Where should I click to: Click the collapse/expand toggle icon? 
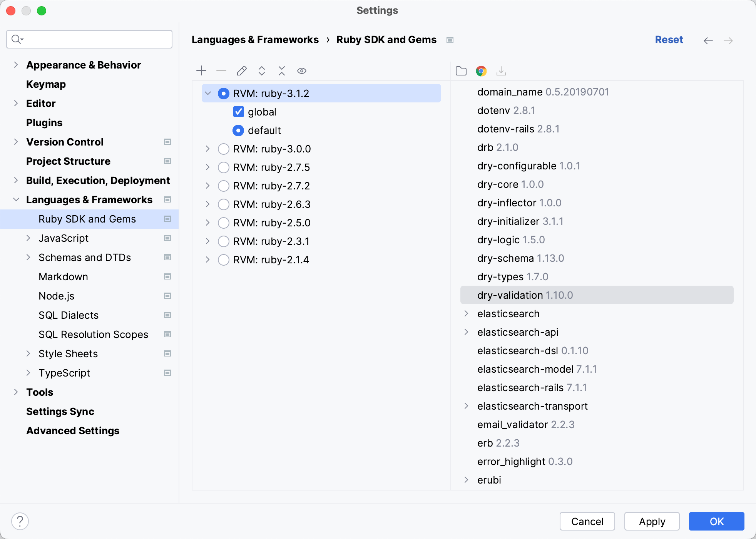(x=262, y=70)
